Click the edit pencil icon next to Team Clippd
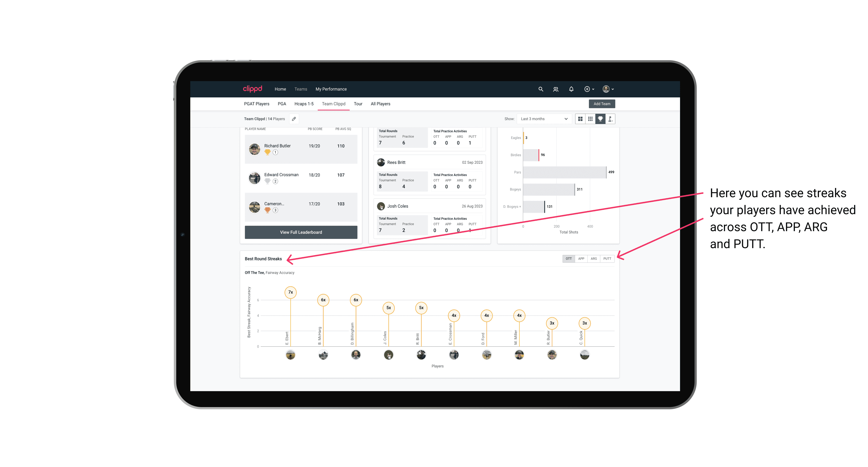 click(x=294, y=119)
